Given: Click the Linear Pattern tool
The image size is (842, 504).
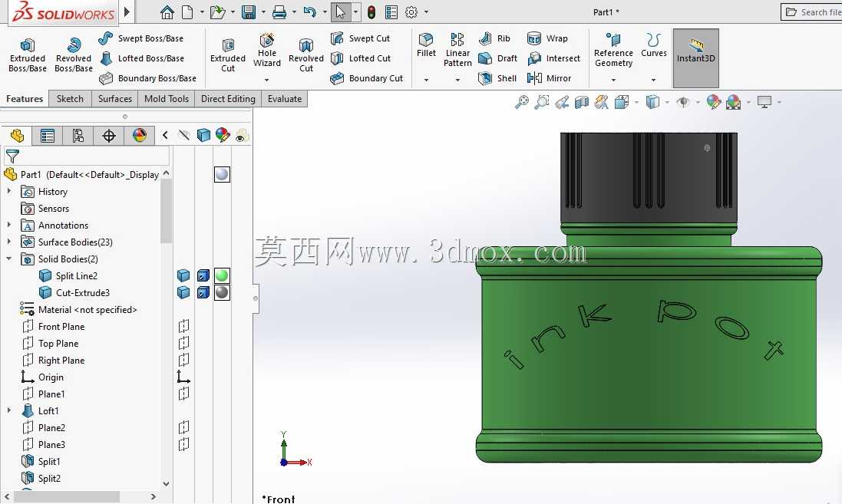Looking at the screenshot, I should [457, 49].
